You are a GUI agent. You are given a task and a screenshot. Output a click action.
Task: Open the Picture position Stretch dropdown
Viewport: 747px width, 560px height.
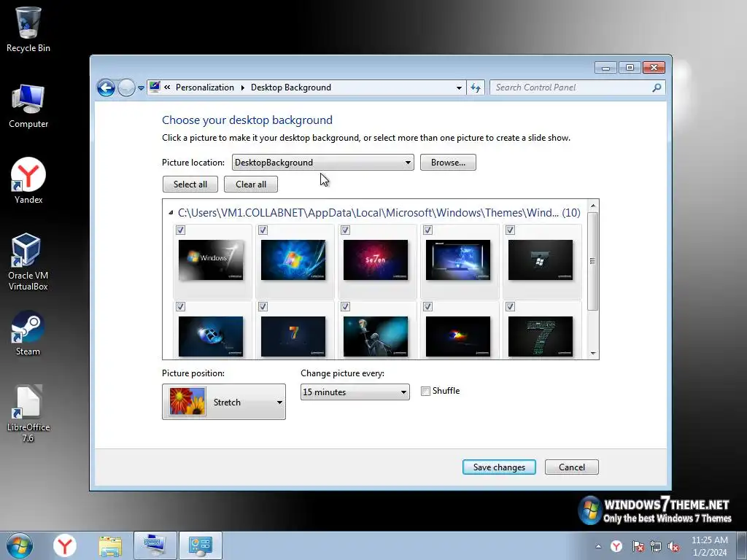click(x=224, y=402)
